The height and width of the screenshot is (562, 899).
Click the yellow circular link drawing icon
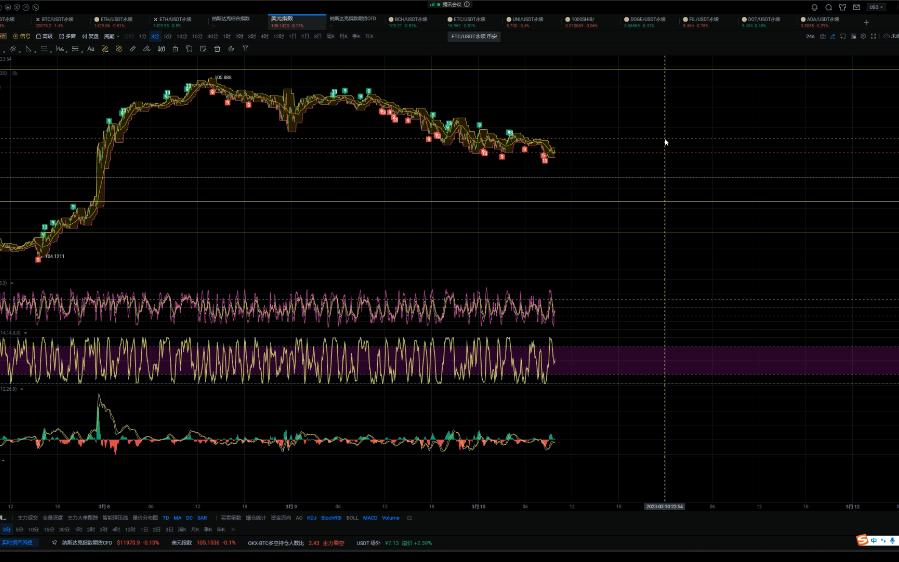tap(119, 49)
